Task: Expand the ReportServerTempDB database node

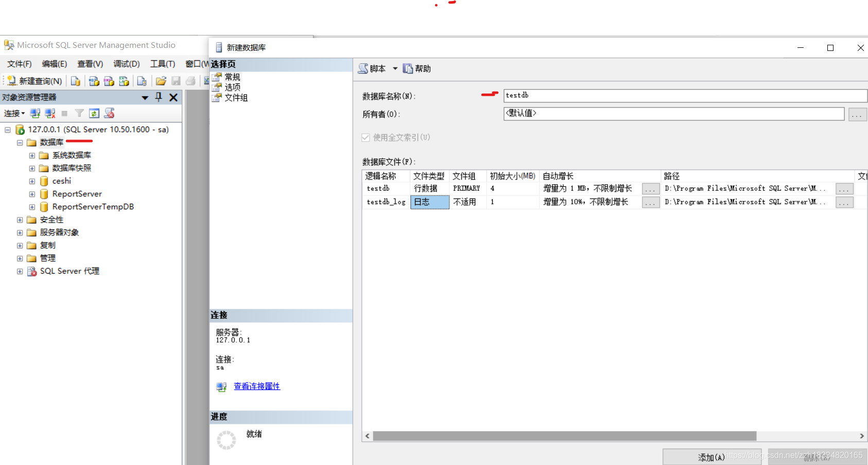Action: pyautogui.click(x=32, y=207)
